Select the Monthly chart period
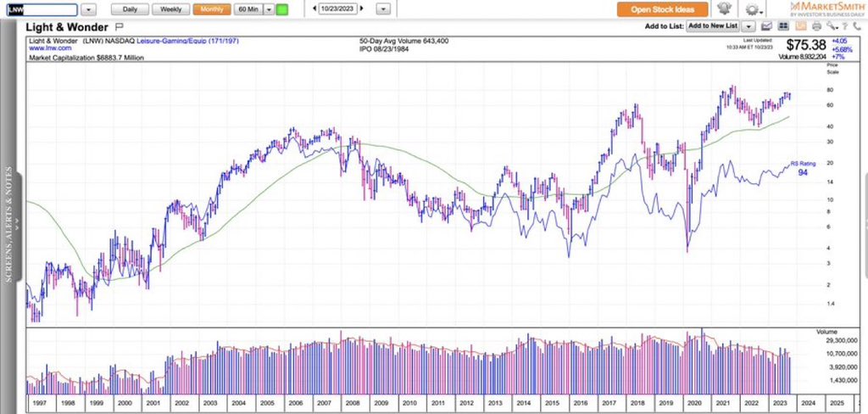The height and width of the screenshot is (414, 868). click(212, 9)
